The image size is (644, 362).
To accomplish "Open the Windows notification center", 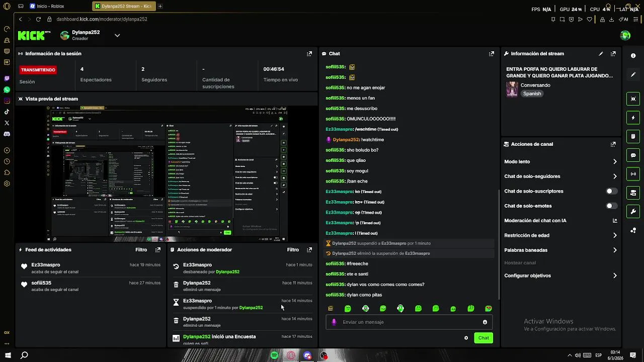I will coord(632,355).
